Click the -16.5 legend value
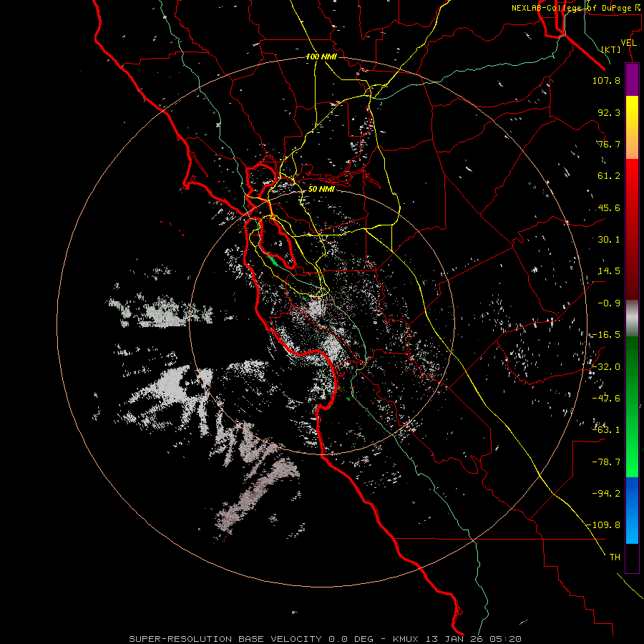This screenshot has height=644, width=644. (606, 335)
